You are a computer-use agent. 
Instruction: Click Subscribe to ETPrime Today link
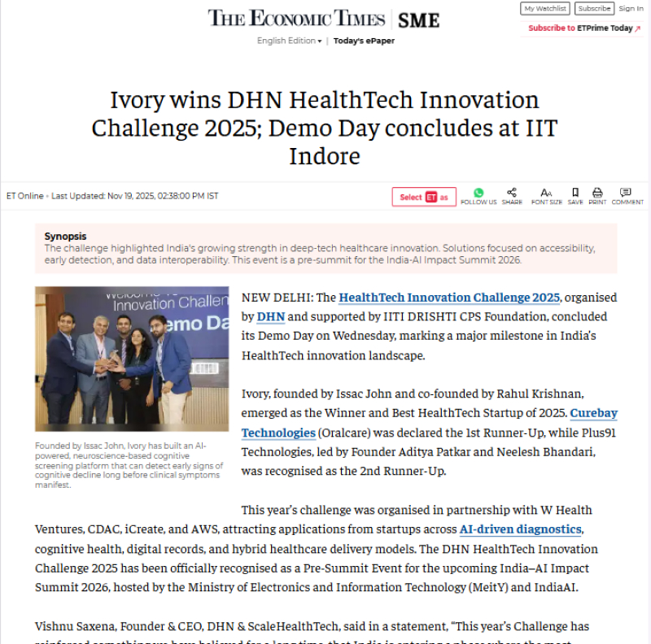[x=584, y=28]
